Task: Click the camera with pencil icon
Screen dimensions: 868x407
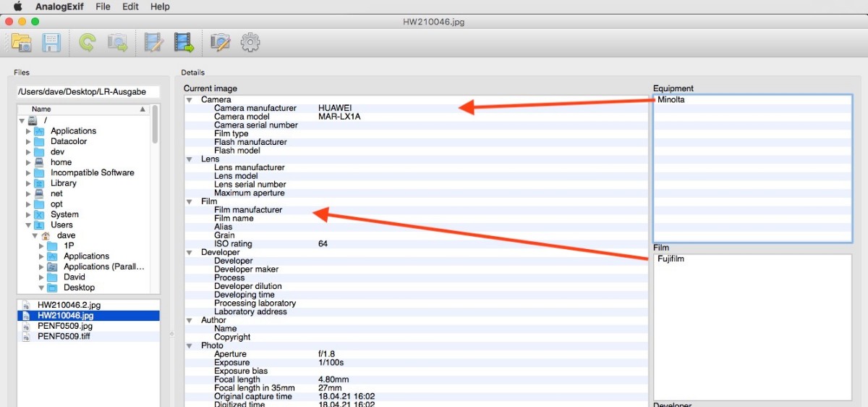Action: pyautogui.click(x=219, y=43)
